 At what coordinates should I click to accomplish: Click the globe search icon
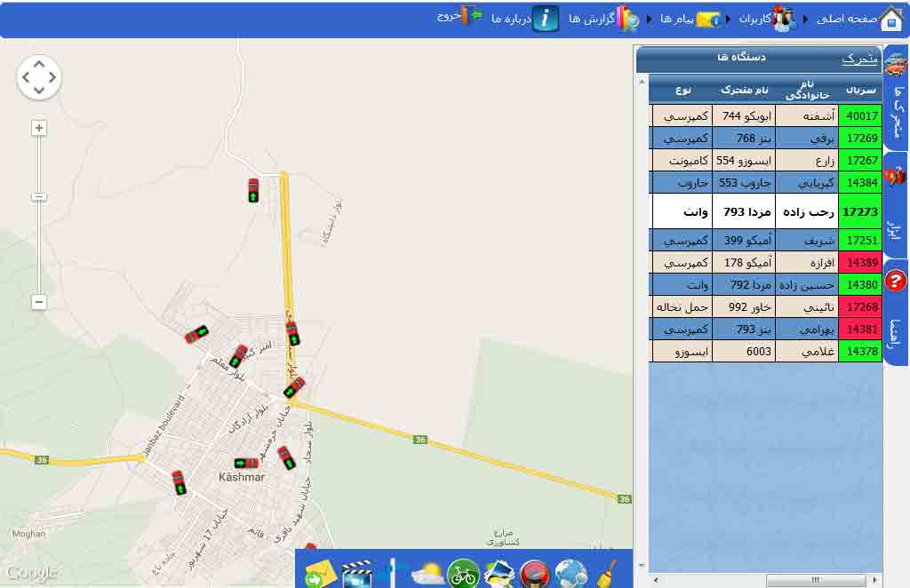coord(571,573)
